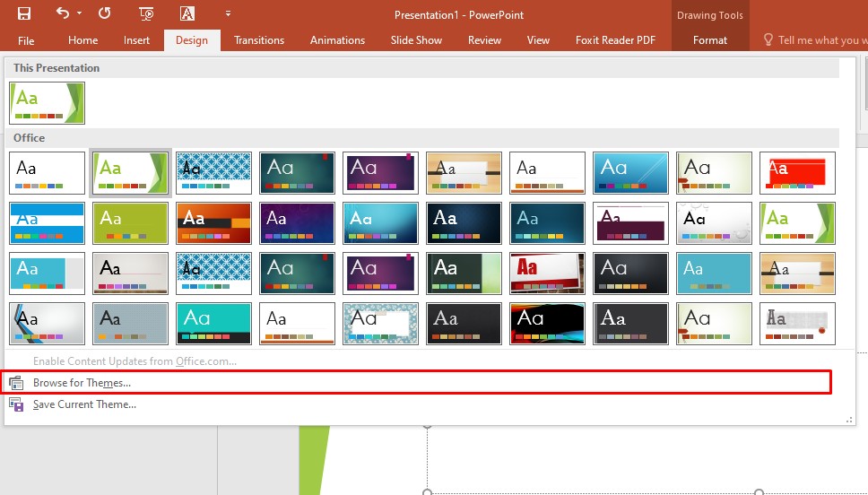This screenshot has width=868, height=495.
Task: Open the Foxit Reader PDF tab
Action: tap(615, 40)
